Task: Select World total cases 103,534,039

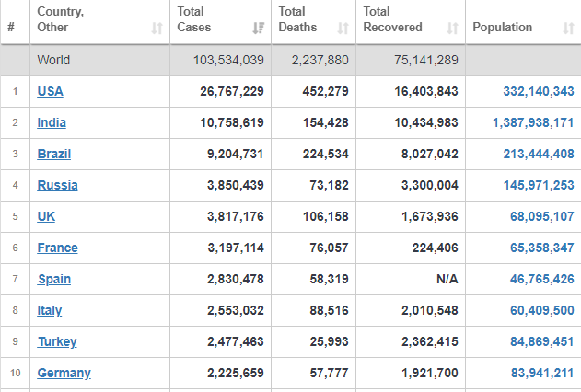Action: [x=228, y=60]
